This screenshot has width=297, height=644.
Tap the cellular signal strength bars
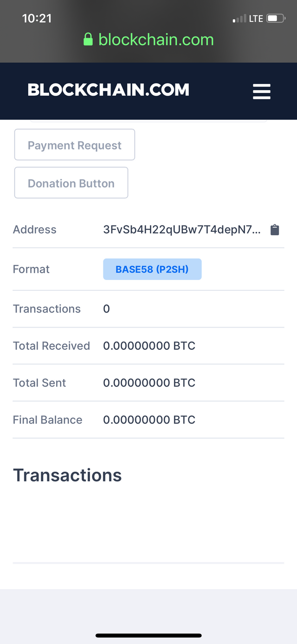[239, 19]
